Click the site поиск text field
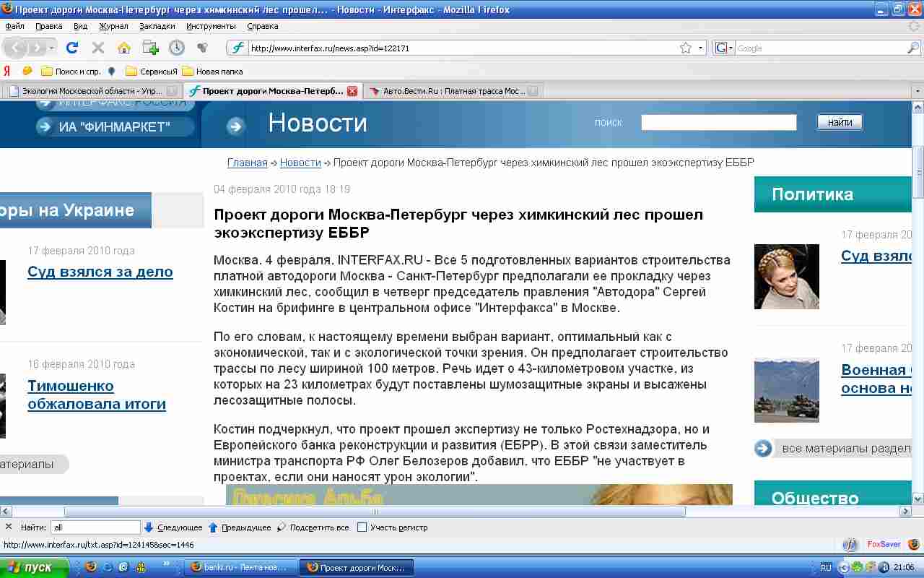Image resolution: width=924 pixels, height=578 pixels. 718,122
